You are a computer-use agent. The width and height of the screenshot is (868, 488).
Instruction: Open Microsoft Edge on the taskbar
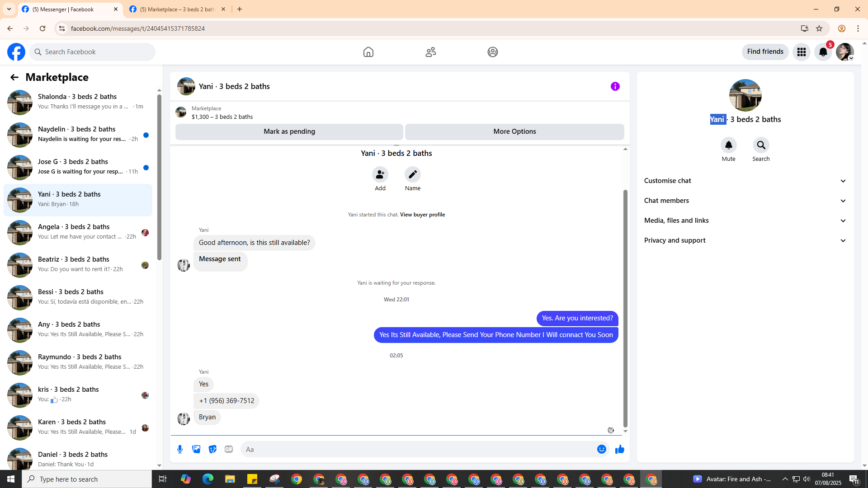[x=208, y=479]
